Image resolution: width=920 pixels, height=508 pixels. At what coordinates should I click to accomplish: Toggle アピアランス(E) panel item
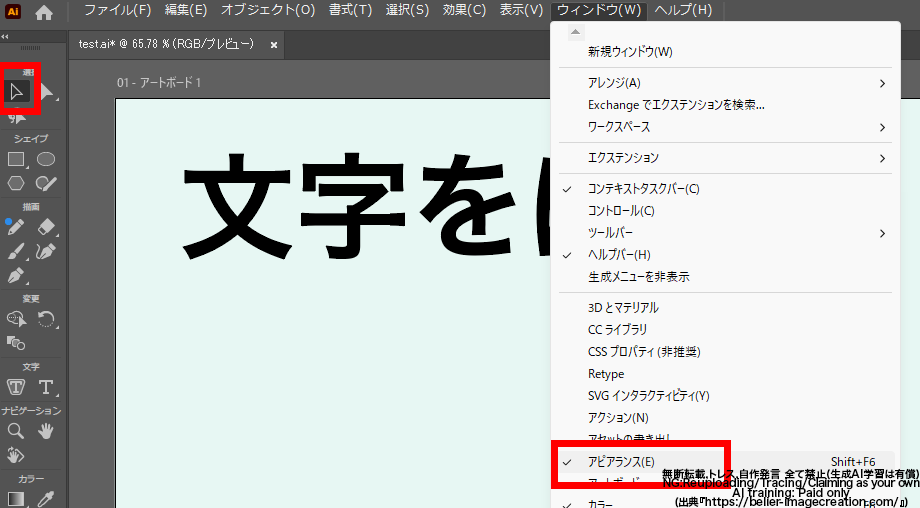(x=725, y=462)
